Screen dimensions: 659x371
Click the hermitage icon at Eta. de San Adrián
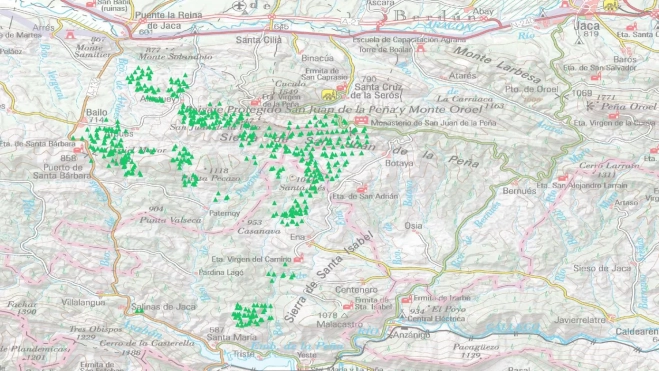point(363,189)
